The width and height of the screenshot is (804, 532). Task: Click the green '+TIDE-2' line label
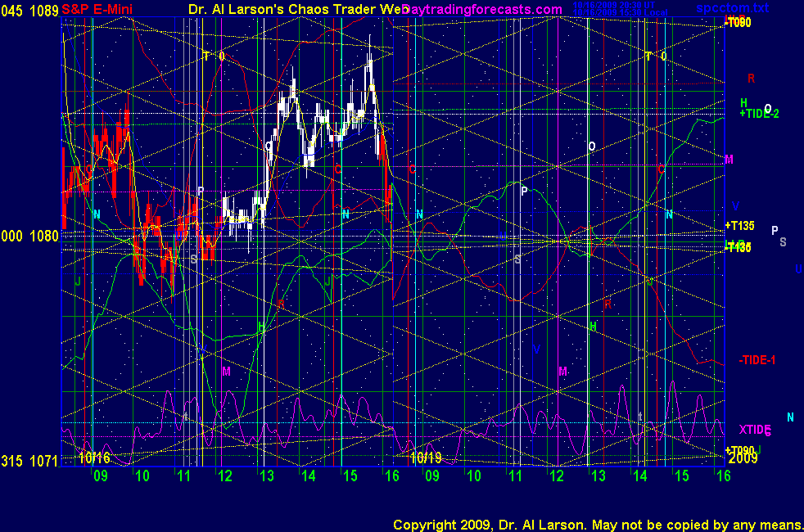click(x=760, y=114)
